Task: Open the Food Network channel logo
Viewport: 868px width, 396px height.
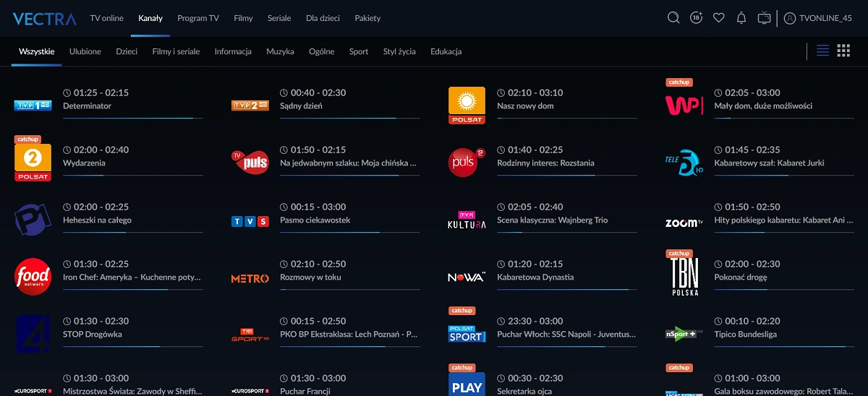Action: point(33,277)
